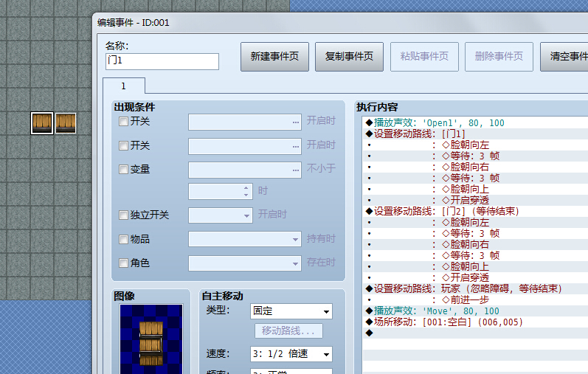Enable the 物品 condition checkbox
The image size is (588, 374).
tap(123, 239)
